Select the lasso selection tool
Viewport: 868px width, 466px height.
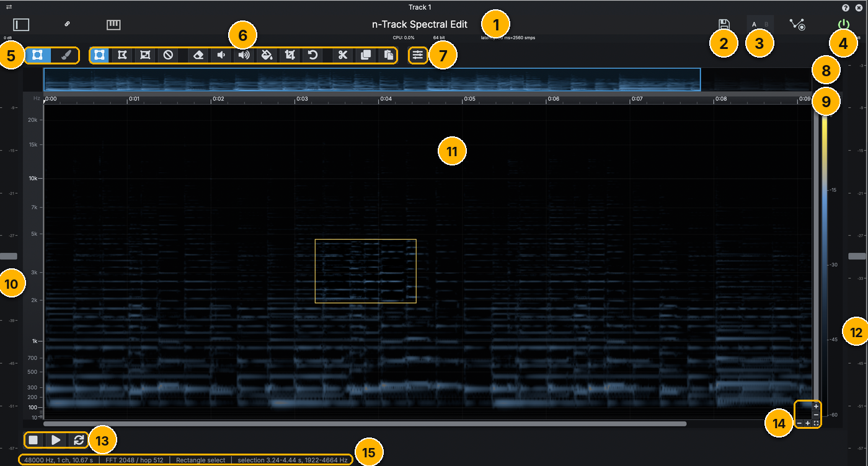123,55
